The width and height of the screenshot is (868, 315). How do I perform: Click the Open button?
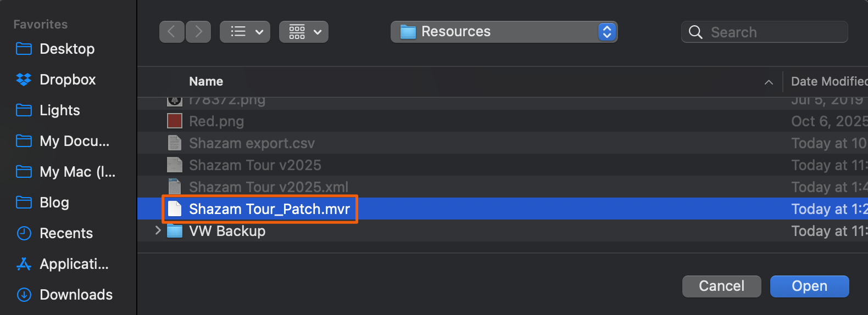pyautogui.click(x=809, y=286)
